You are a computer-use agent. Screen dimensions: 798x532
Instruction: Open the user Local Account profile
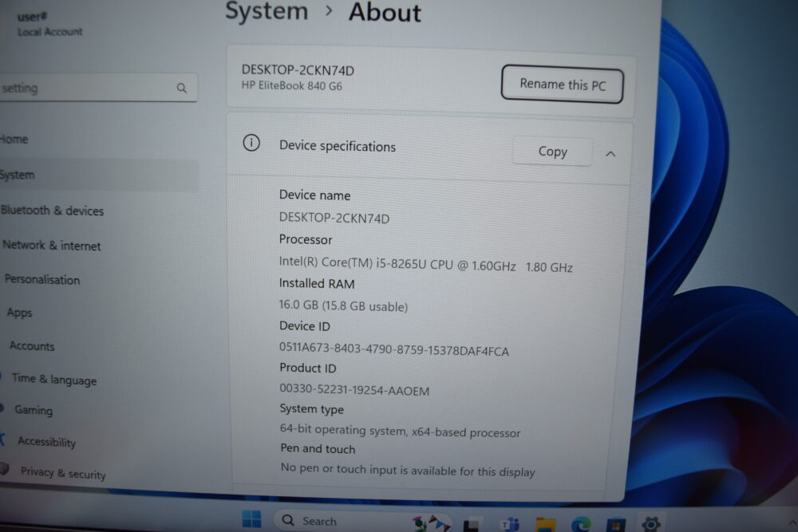(49, 24)
